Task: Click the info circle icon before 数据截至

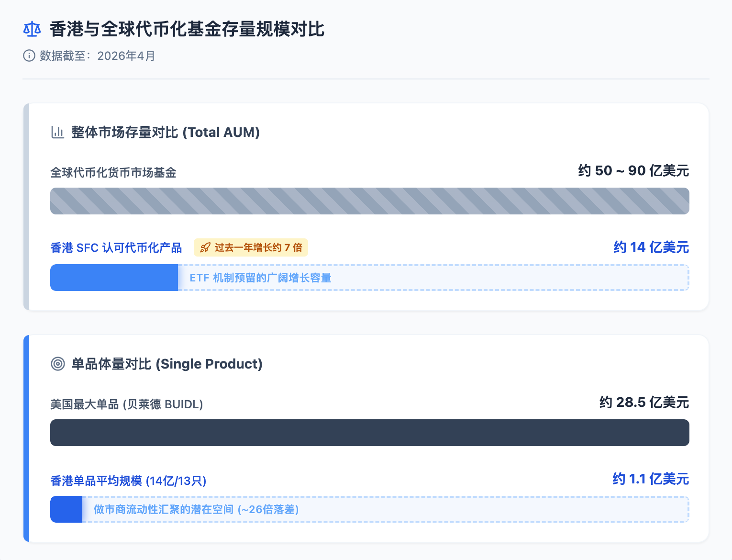Action: [29, 56]
